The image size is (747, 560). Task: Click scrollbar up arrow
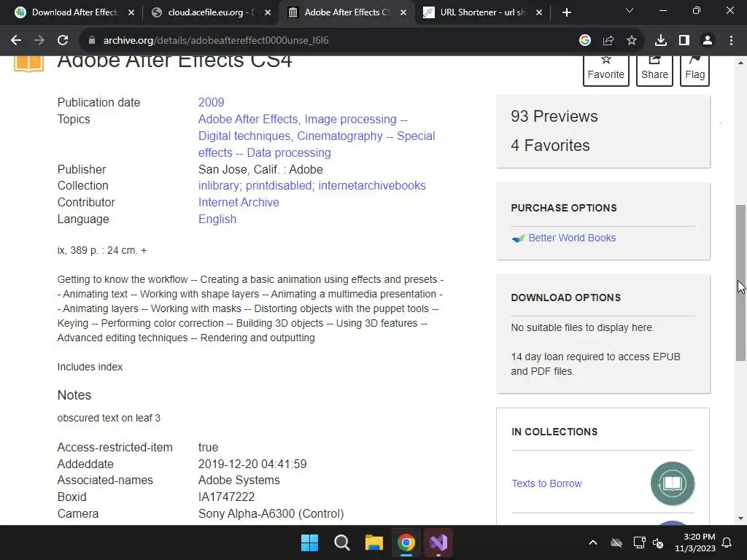[741, 63]
